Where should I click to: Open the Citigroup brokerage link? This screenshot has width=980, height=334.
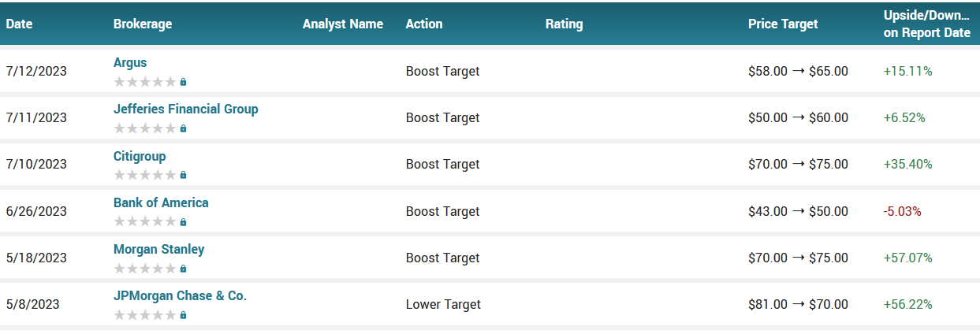(x=140, y=156)
